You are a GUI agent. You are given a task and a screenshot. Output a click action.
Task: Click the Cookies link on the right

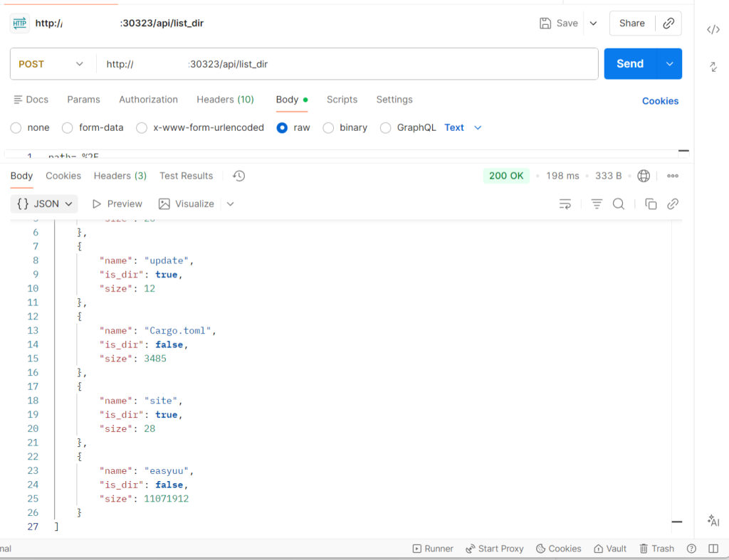click(660, 101)
